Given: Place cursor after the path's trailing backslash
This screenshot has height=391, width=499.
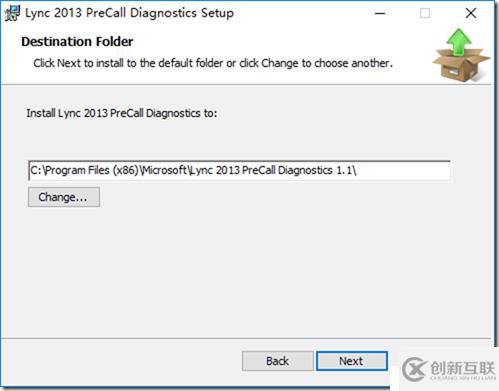Looking at the screenshot, I should pyautogui.click(x=358, y=170).
